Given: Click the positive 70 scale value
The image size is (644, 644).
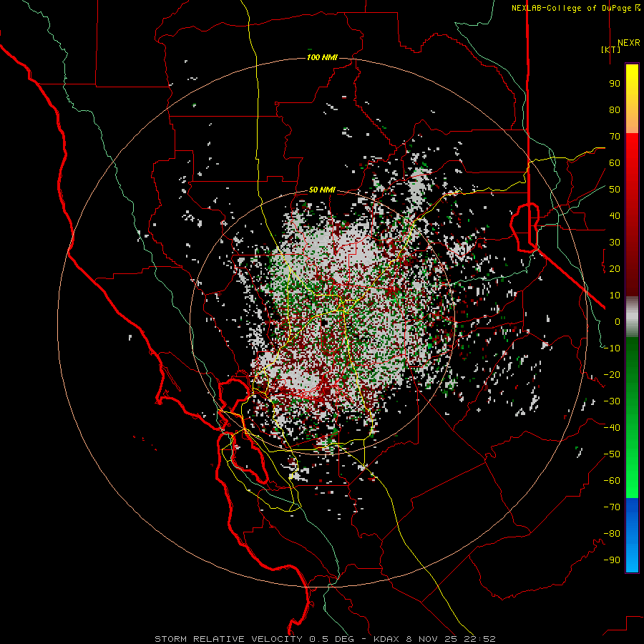Looking at the screenshot, I should (x=615, y=137).
